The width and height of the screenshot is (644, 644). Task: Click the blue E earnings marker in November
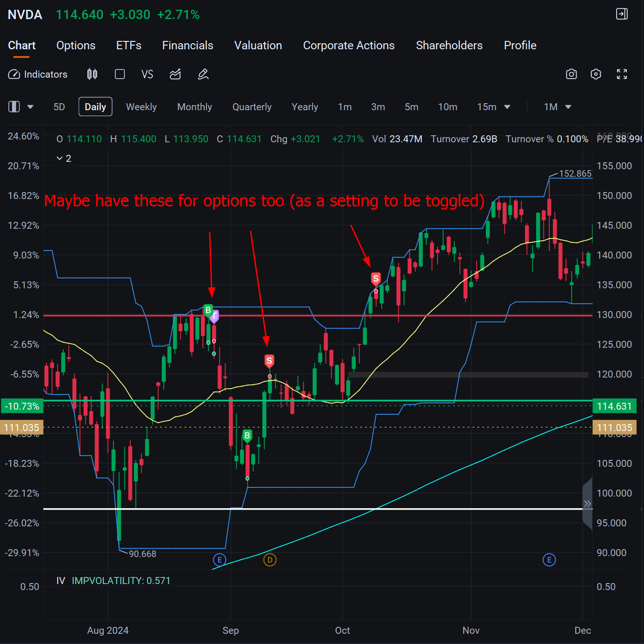coord(549,560)
